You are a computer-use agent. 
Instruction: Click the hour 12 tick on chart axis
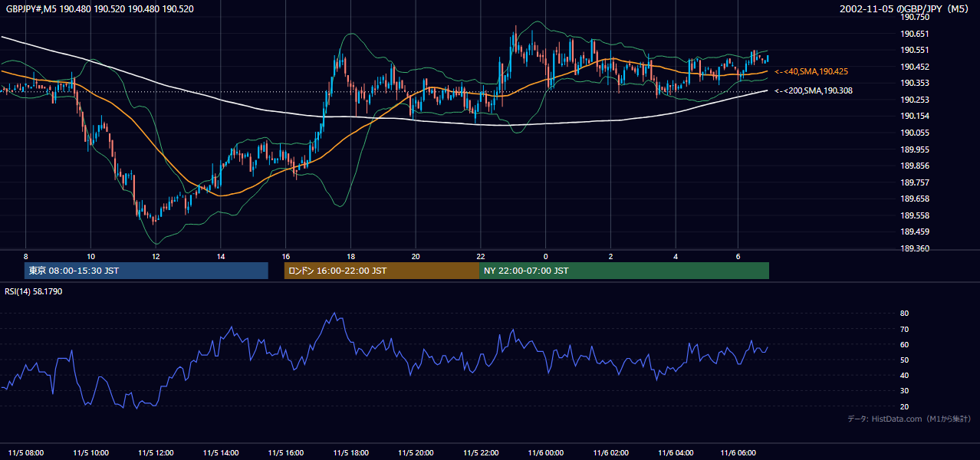pos(156,256)
